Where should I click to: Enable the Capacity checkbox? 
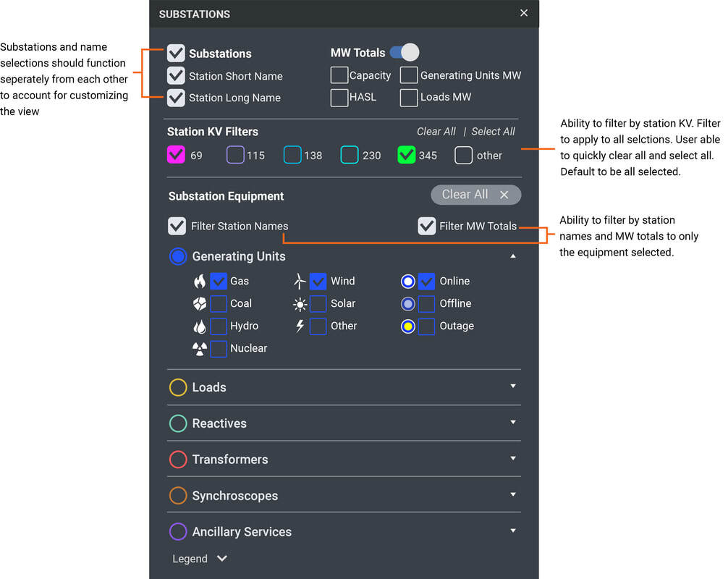tap(339, 75)
